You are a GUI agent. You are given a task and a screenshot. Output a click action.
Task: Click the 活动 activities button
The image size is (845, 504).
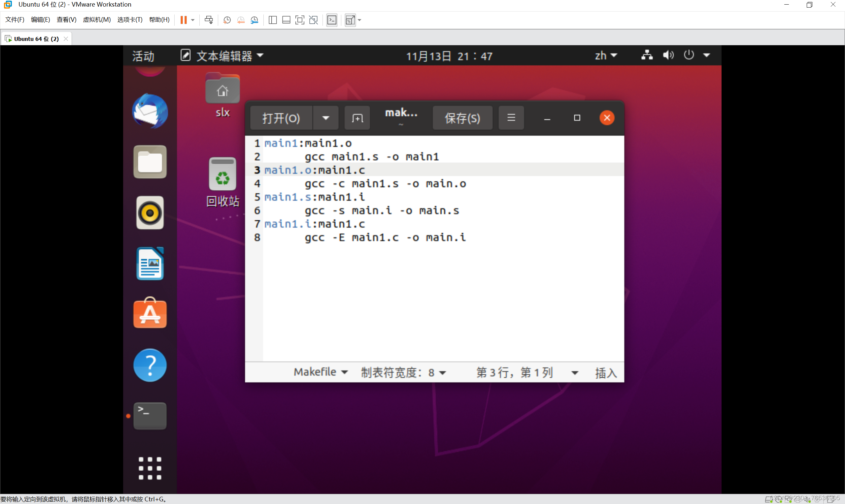[x=143, y=56]
